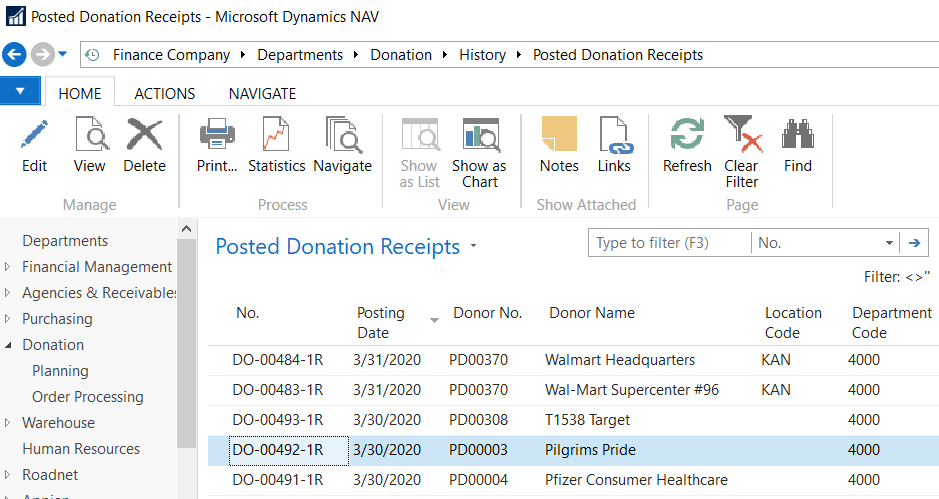
Task: Open the filter field No. dropdown
Action: click(889, 243)
